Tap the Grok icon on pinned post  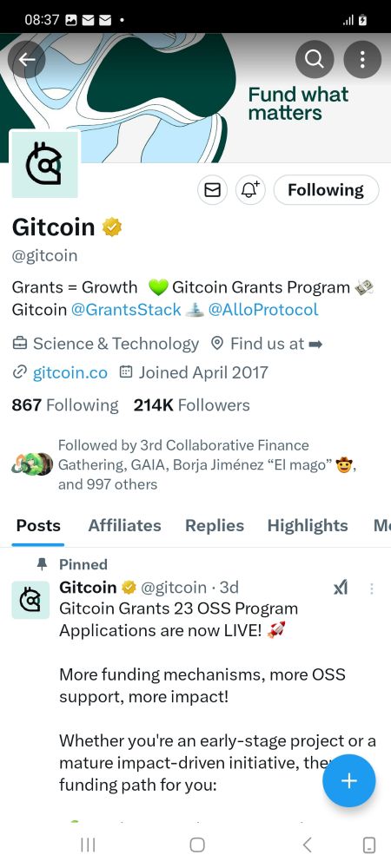tap(341, 589)
